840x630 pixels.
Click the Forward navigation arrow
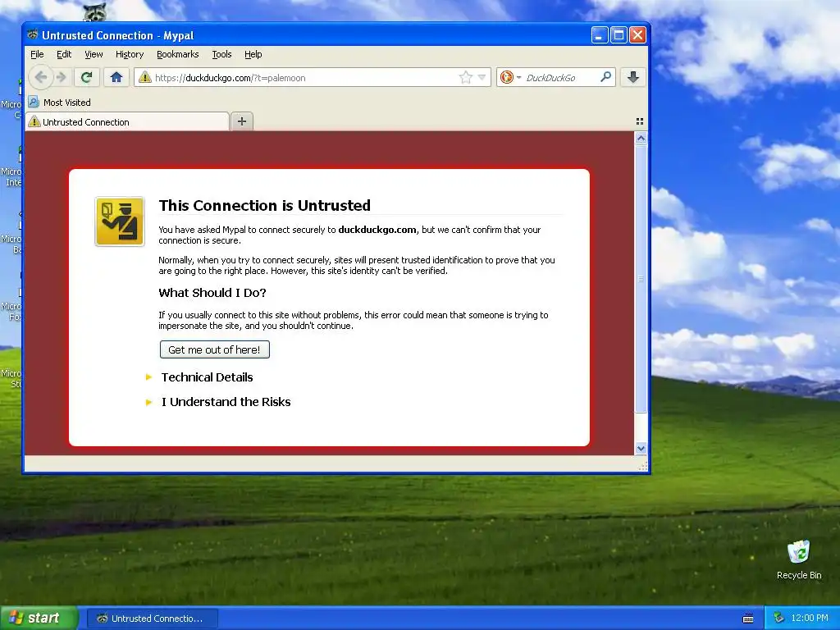point(62,78)
